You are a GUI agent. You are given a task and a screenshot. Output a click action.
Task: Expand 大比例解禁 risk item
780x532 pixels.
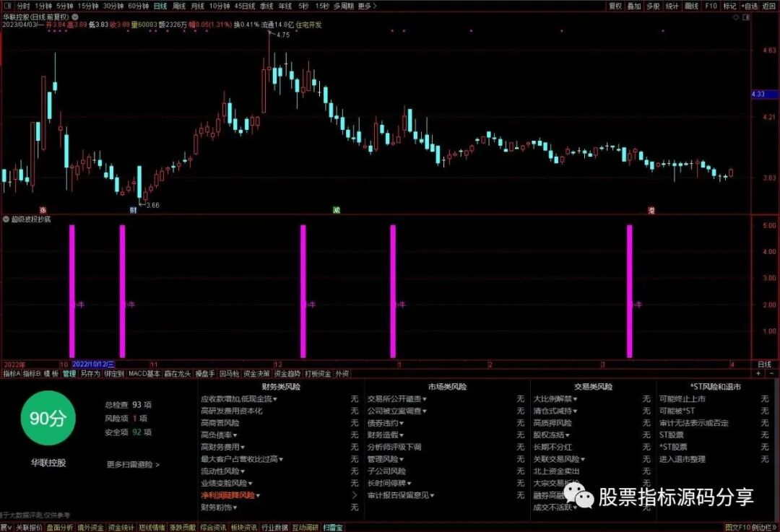point(555,398)
